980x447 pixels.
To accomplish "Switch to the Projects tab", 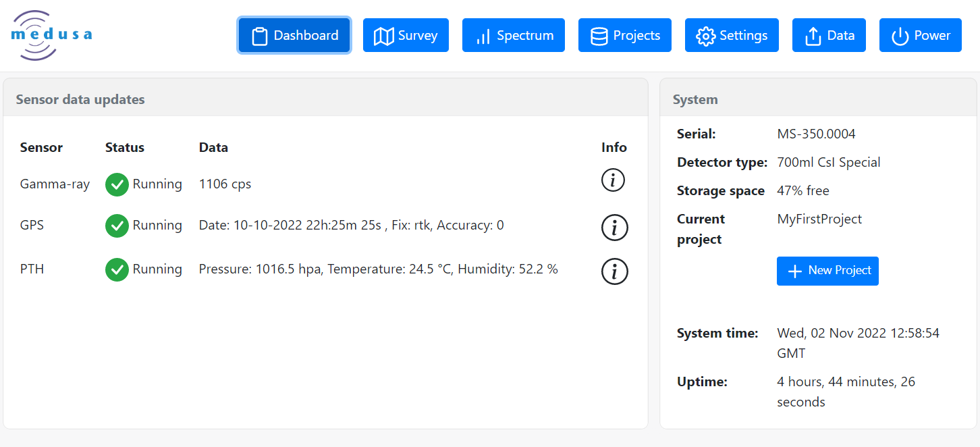I will 624,34.
